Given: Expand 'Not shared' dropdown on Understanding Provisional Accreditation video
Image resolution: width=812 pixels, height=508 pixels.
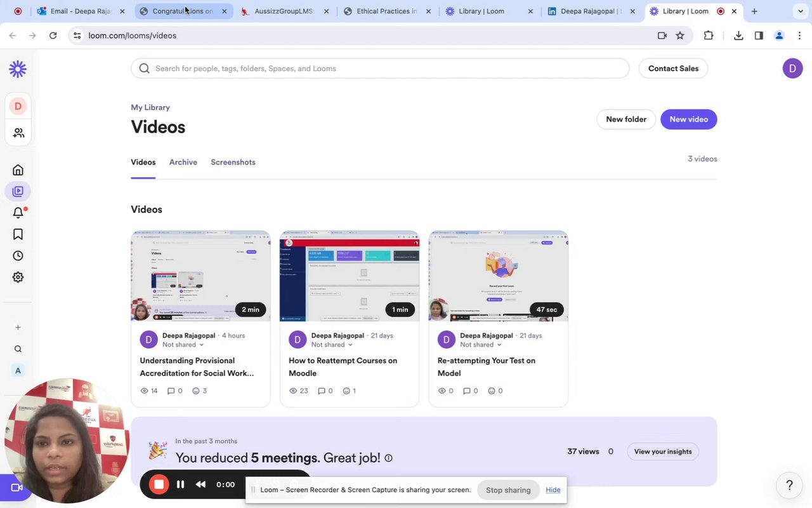Looking at the screenshot, I should point(183,345).
